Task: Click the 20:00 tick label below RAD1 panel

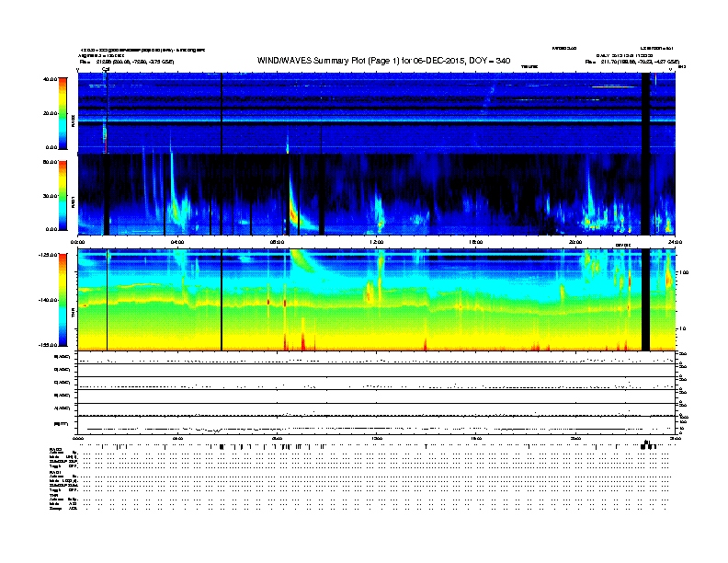Action: point(575,242)
